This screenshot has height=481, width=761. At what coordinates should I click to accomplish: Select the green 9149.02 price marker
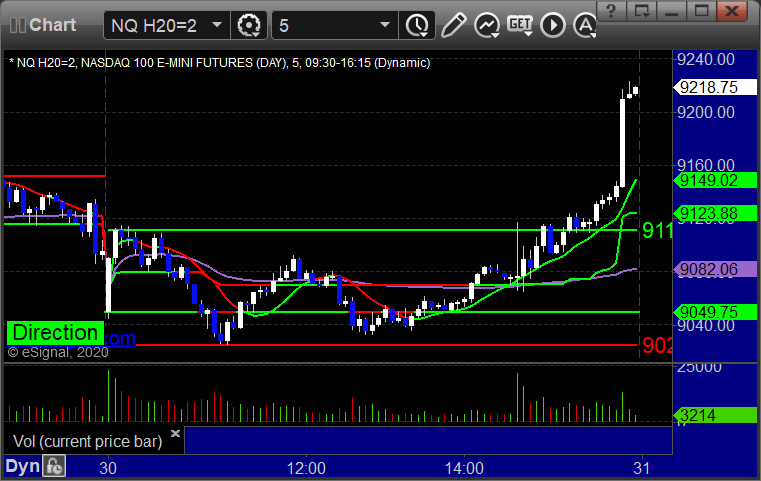pyautogui.click(x=707, y=181)
